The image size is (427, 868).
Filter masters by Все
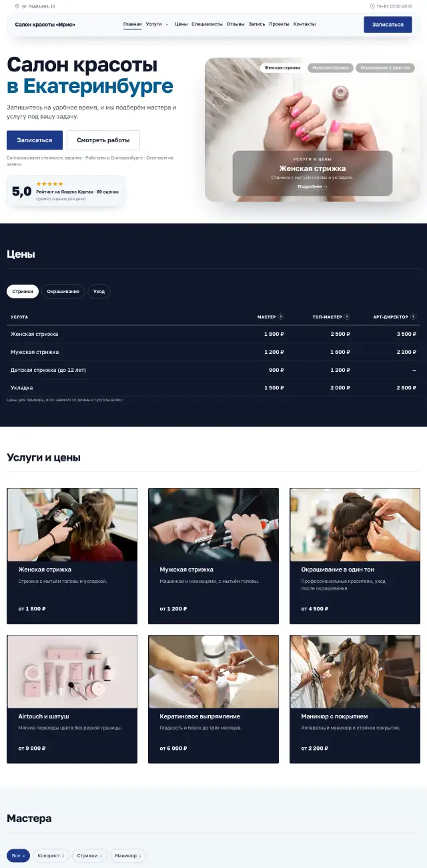(18, 855)
